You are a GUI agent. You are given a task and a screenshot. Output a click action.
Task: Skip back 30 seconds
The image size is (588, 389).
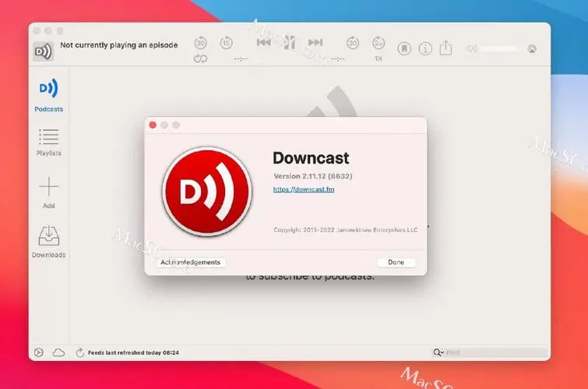click(200, 44)
